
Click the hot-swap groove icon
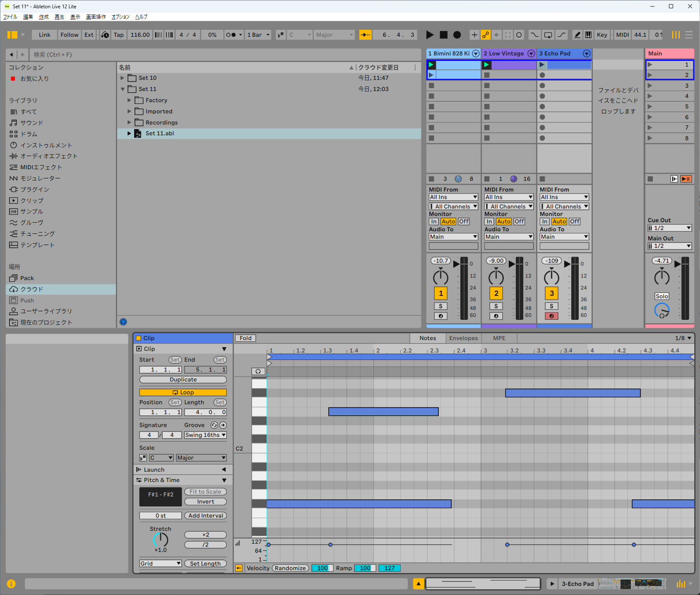(x=214, y=425)
